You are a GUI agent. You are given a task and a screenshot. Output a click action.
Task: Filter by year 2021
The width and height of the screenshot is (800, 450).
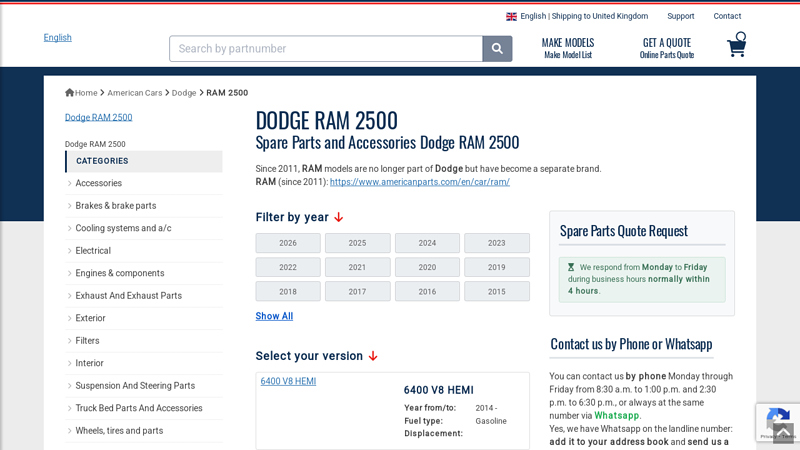(357, 267)
